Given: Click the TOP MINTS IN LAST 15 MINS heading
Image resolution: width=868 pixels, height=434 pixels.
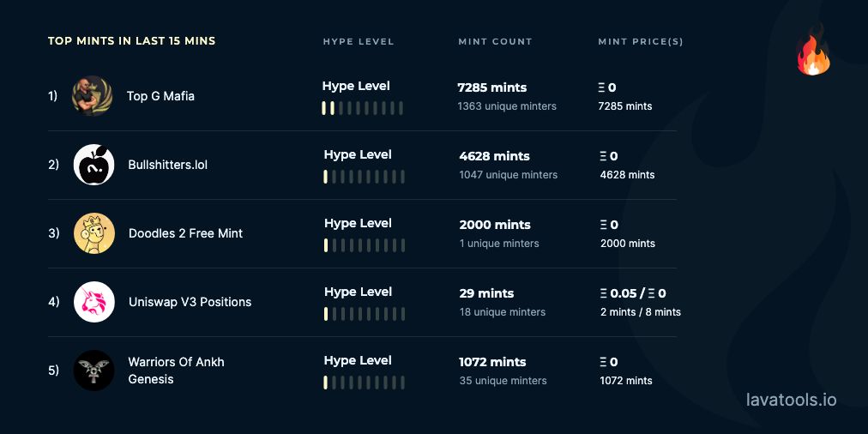Looking at the screenshot, I should tap(132, 41).
